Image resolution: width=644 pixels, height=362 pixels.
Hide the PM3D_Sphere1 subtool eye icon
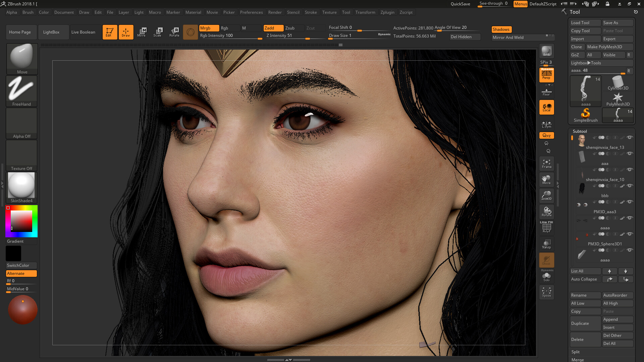point(630,234)
